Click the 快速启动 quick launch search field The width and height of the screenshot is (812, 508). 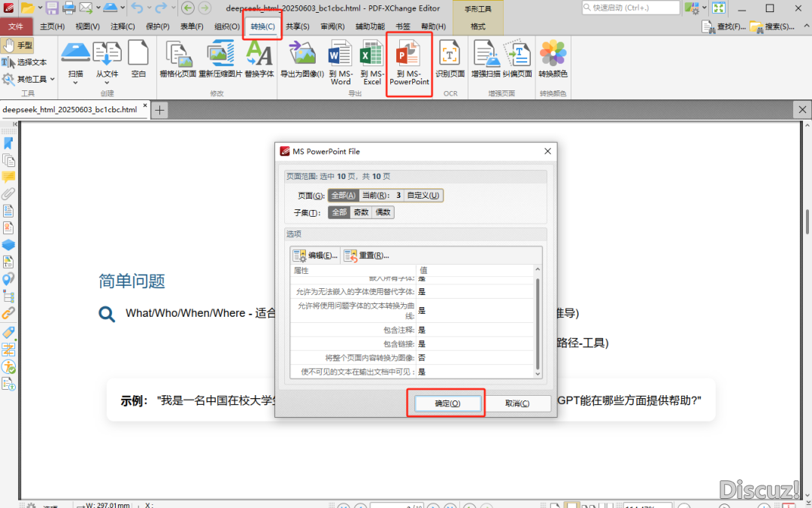pos(629,8)
